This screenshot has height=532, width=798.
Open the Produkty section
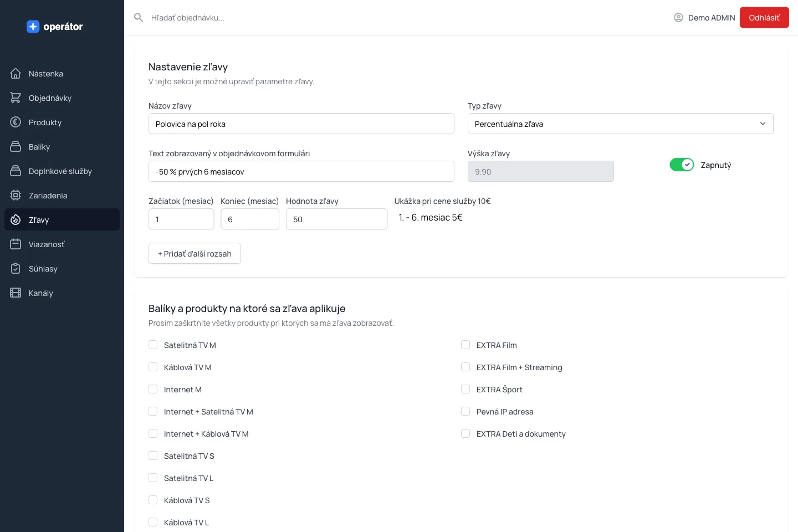[x=62, y=122]
